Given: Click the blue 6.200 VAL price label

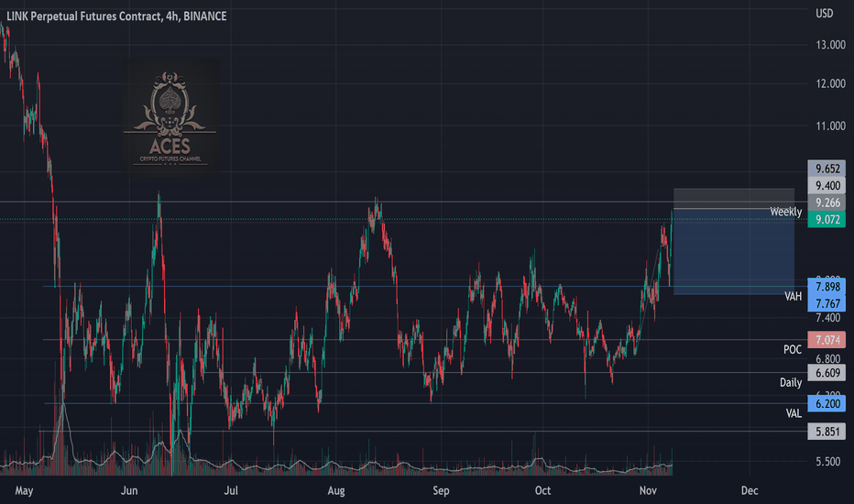Looking at the screenshot, I should [827, 404].
